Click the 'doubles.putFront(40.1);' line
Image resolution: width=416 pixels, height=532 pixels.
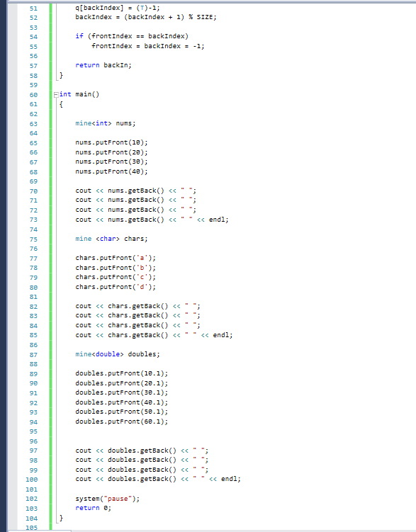(121, 402)
